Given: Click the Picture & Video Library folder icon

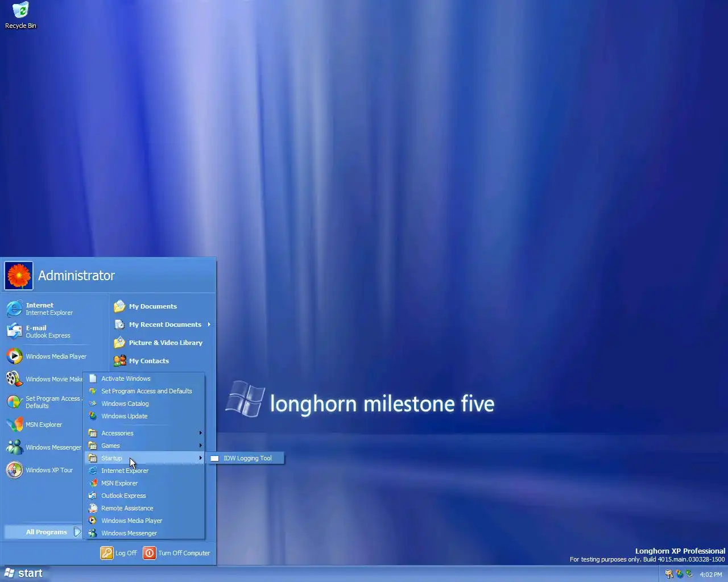Looking at the screenshot, I should 119,343.
